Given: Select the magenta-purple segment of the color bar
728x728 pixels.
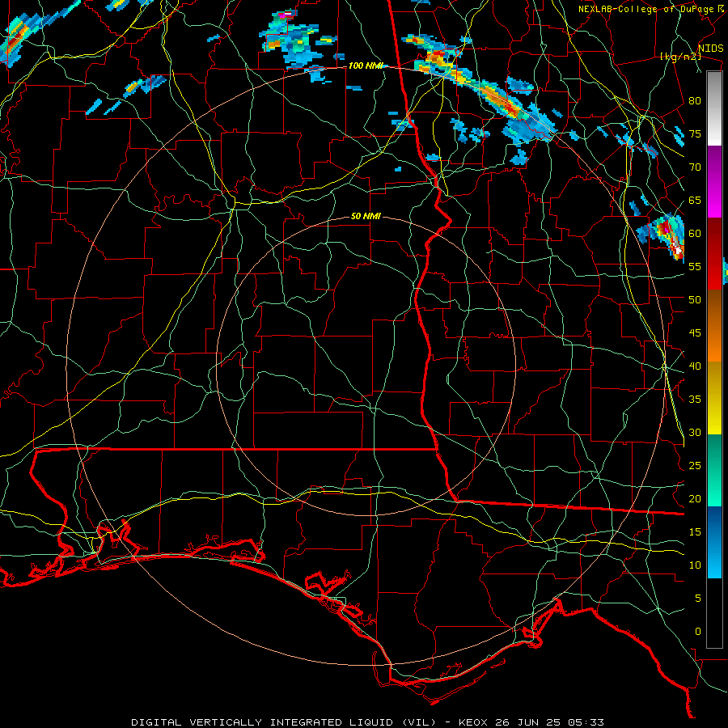Looking at the screenshot, I should coord(714,182).
